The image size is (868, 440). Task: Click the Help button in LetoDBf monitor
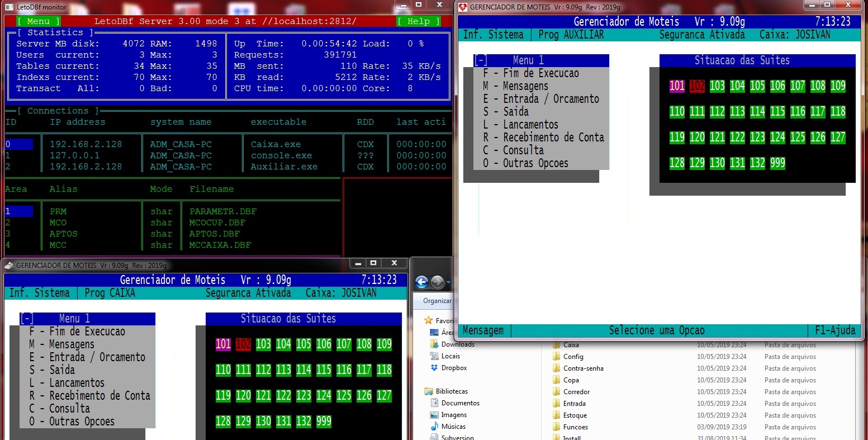(419, 21)
